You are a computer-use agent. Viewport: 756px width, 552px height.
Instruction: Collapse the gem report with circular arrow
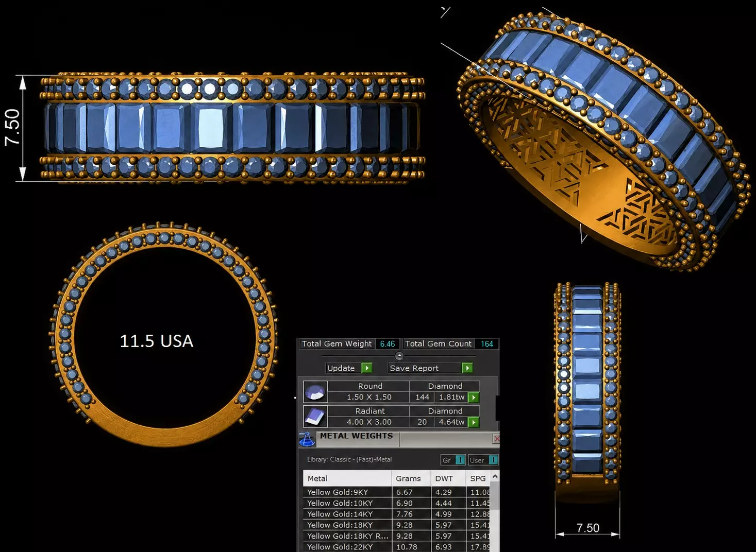399,356
